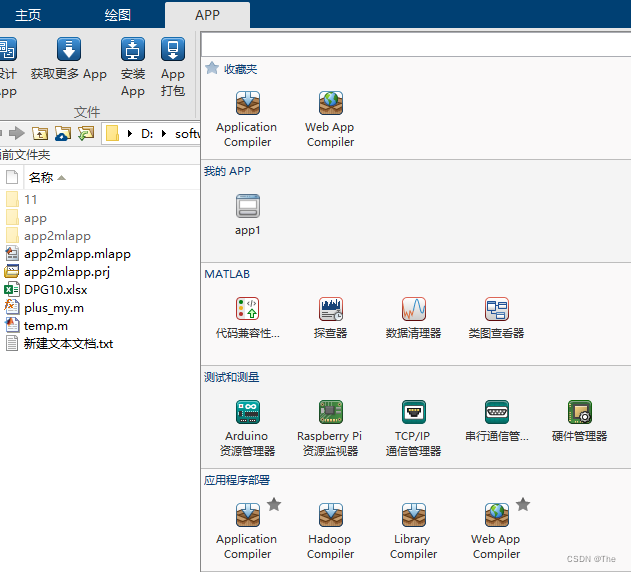Launch Application Compiler under application deployment
Viewport: 631px width, 572px height.
(247, 531)
